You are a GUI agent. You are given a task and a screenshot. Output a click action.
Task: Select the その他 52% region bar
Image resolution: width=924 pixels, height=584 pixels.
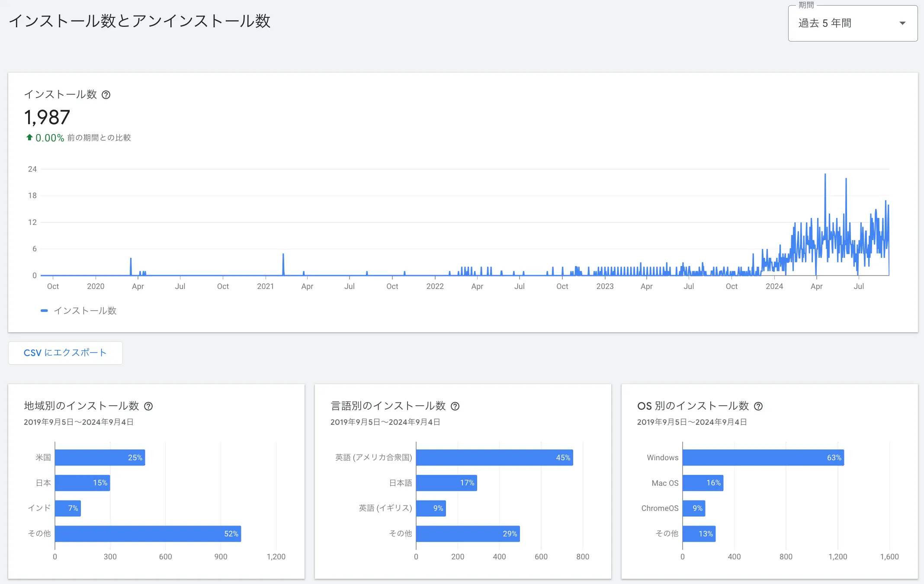coord(148,534)
